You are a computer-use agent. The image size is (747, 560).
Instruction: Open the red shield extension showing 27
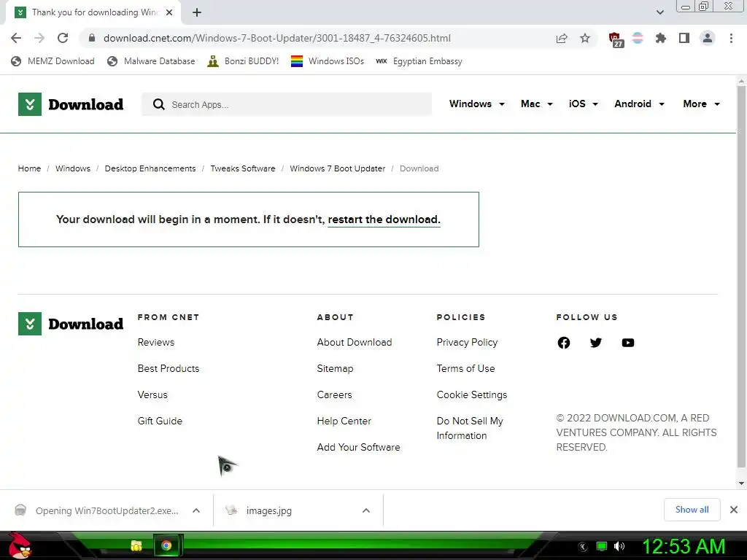coord(616,39)
